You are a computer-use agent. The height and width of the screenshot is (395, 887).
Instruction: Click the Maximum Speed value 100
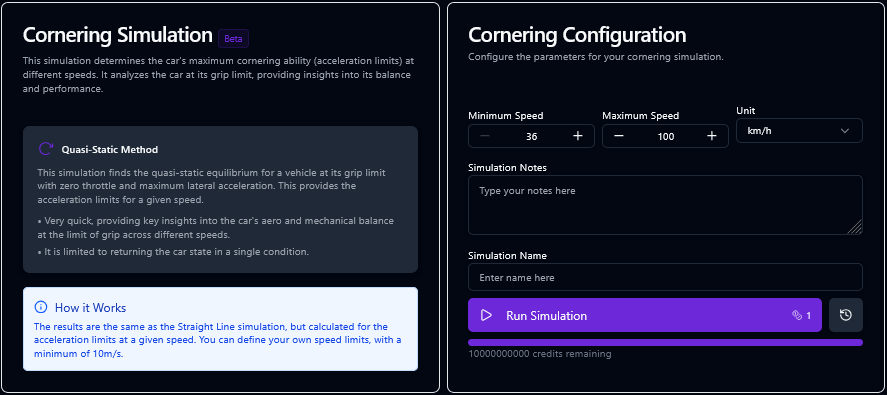pyautogui.click(x=666, y=136)
